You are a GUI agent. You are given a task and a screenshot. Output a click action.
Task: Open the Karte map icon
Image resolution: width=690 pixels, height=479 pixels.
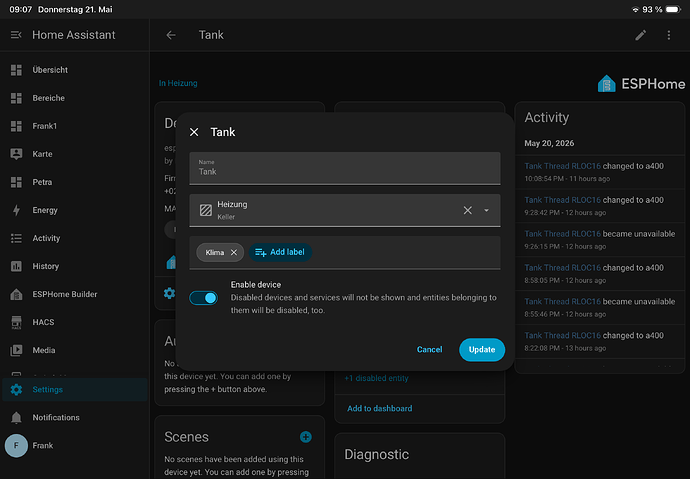pyautogui.click(x=16, y=154)
